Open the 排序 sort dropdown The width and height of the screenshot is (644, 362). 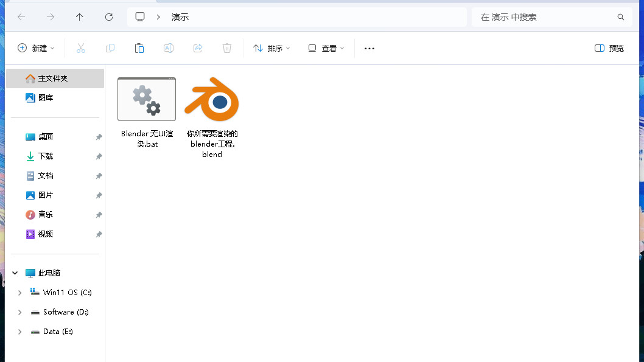click(271, 48)
